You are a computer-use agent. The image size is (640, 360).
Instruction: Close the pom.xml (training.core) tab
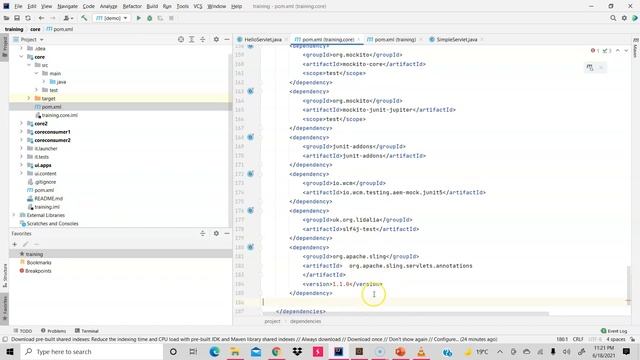click(x=359, y=40)
